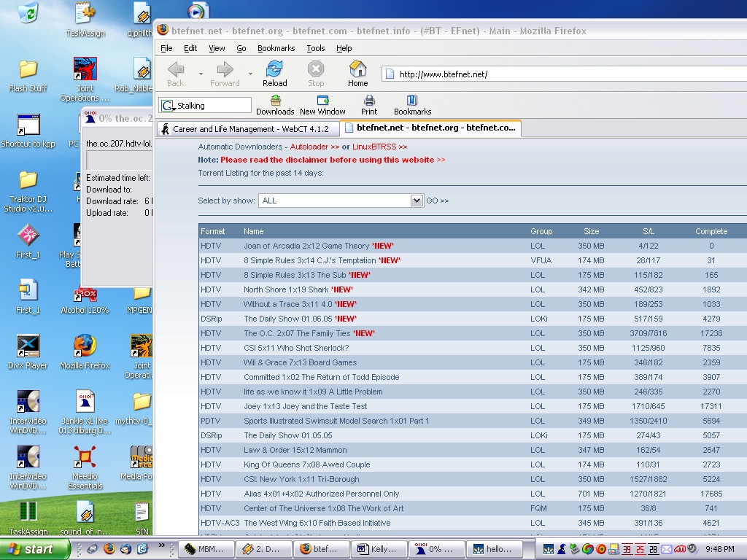
Task: Select the Traktor DJ Studio desktop folder
Action: point(28,192)
